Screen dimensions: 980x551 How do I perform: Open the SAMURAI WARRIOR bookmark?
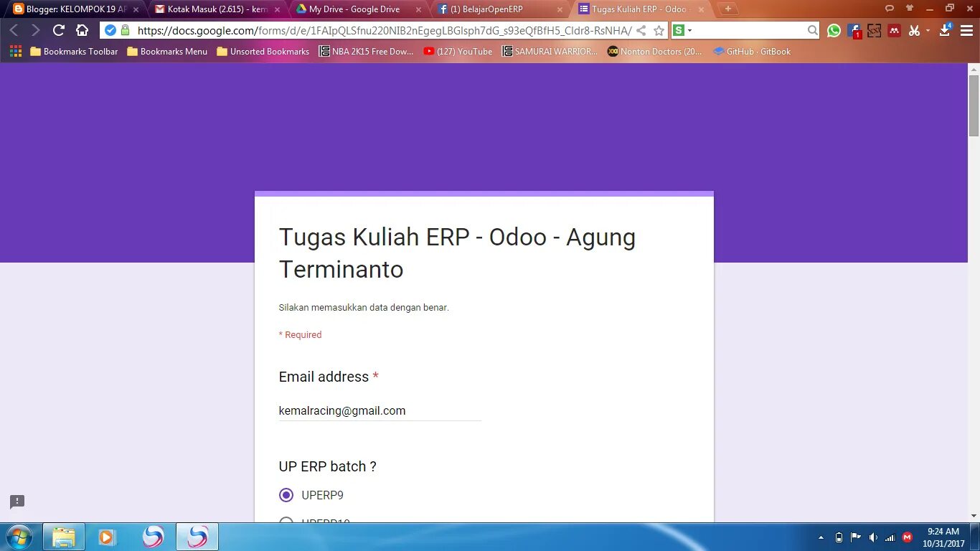coord(550,52)
